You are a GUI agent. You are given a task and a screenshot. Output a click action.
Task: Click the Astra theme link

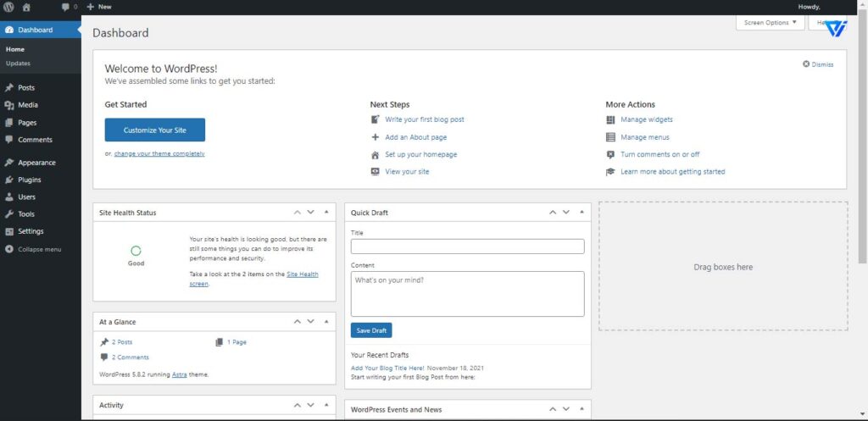click(179, 374)
